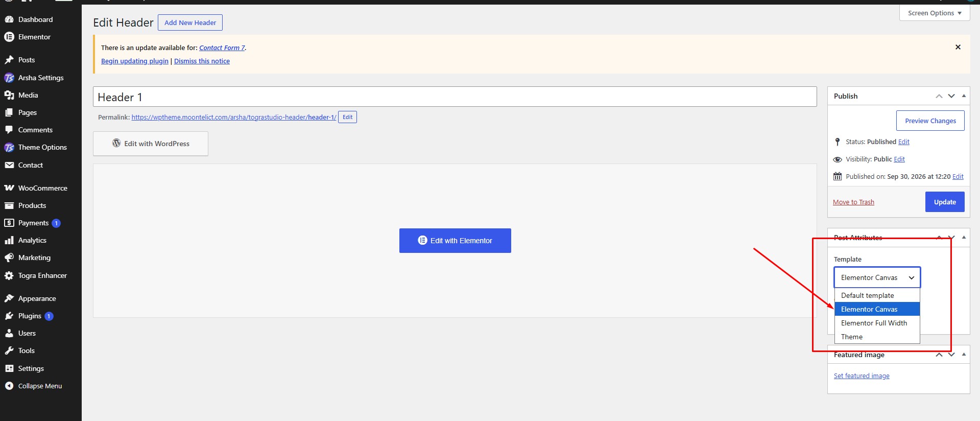This screenshot has width=980, height=421.
Task: Open the Elementor Canvas template dropdown
Action: click(x=877, y=277)
